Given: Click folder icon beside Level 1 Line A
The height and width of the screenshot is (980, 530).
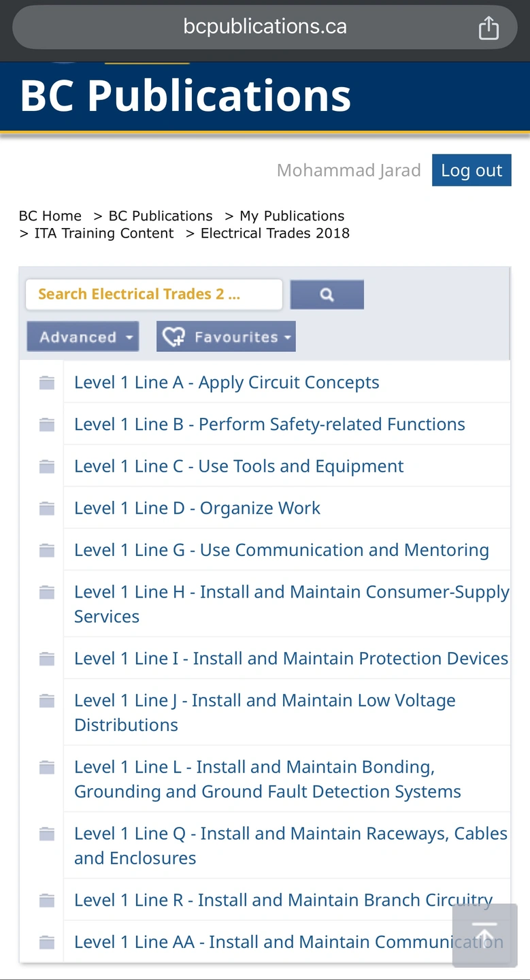Looking at the screenshot, I should point(47,382).
